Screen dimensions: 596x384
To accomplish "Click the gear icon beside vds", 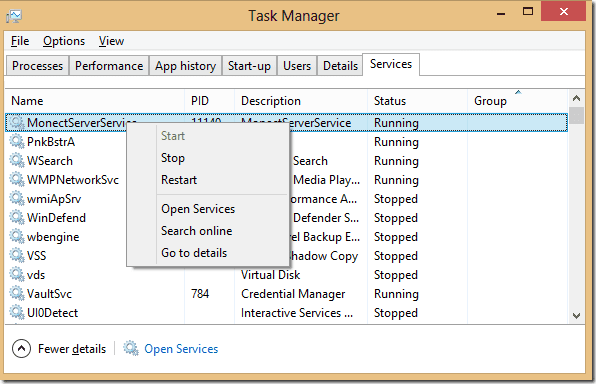I will (x=17, y=275).
